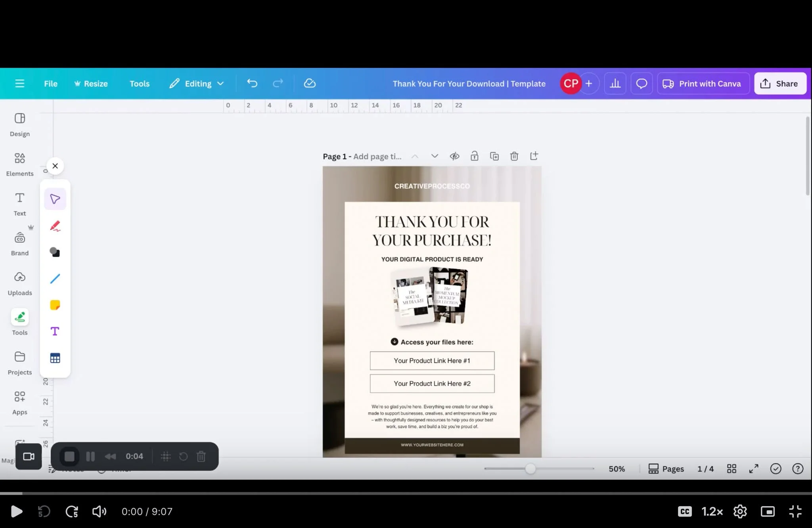Open the Tools menu in top bar
The height and width of the screenshot is (528, 812).
pyautogui.click(x=140, y=84)
